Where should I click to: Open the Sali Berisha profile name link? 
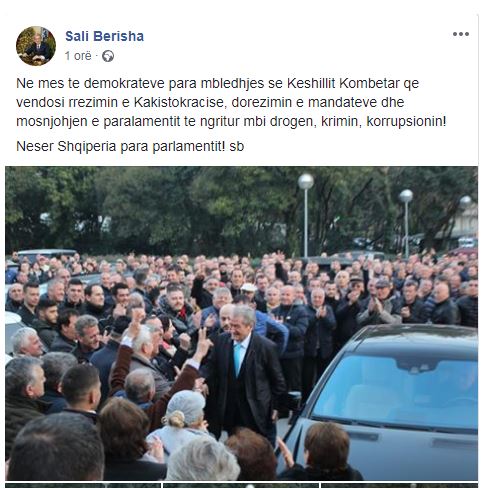104,36
